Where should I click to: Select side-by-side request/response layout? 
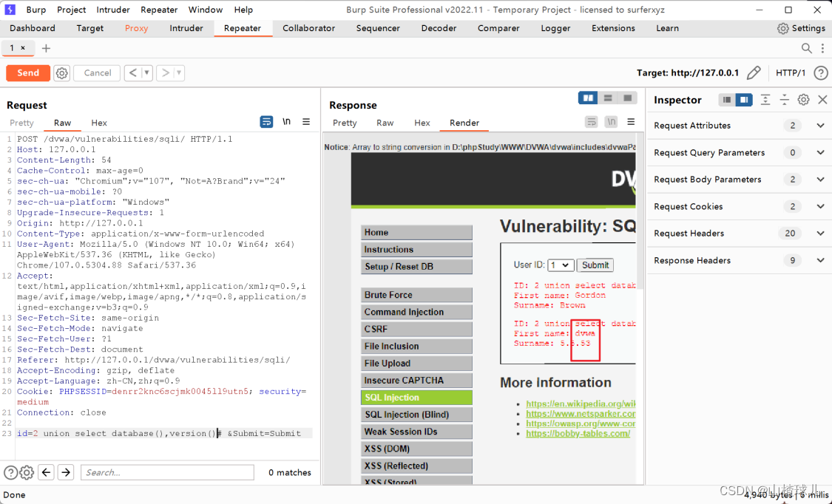pos(588,98)
